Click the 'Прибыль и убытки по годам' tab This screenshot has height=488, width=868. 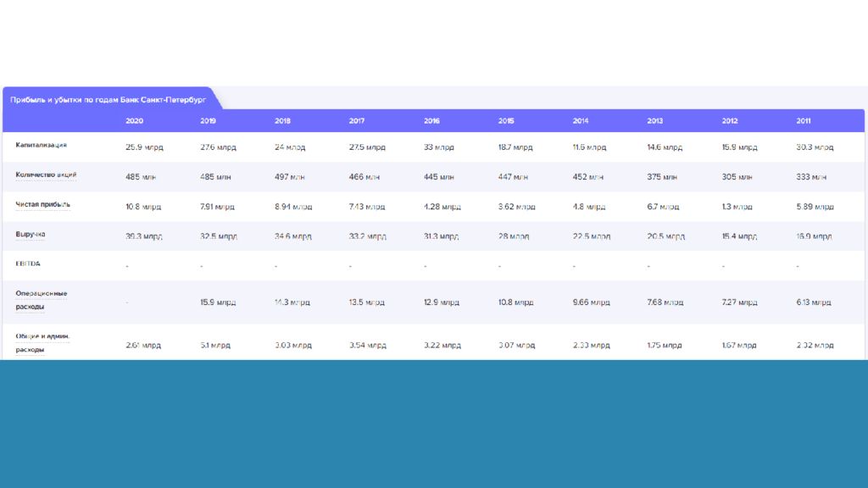(108, 99)
